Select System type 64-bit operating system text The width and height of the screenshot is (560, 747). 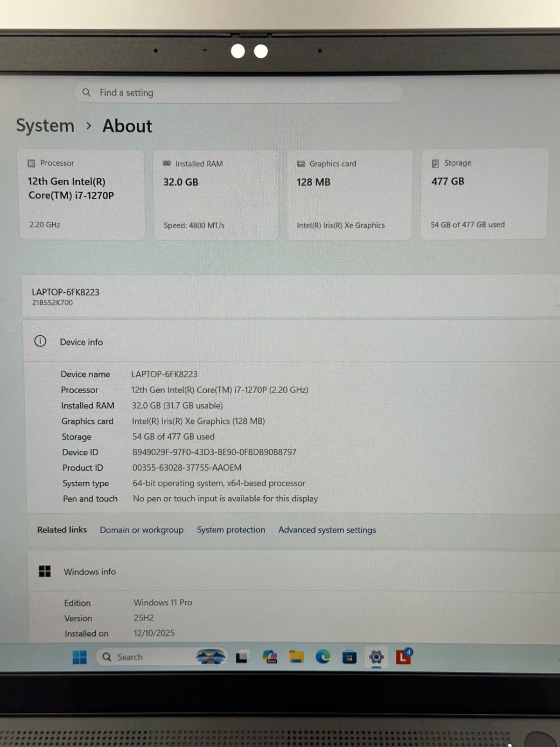(x=219, y=483)
